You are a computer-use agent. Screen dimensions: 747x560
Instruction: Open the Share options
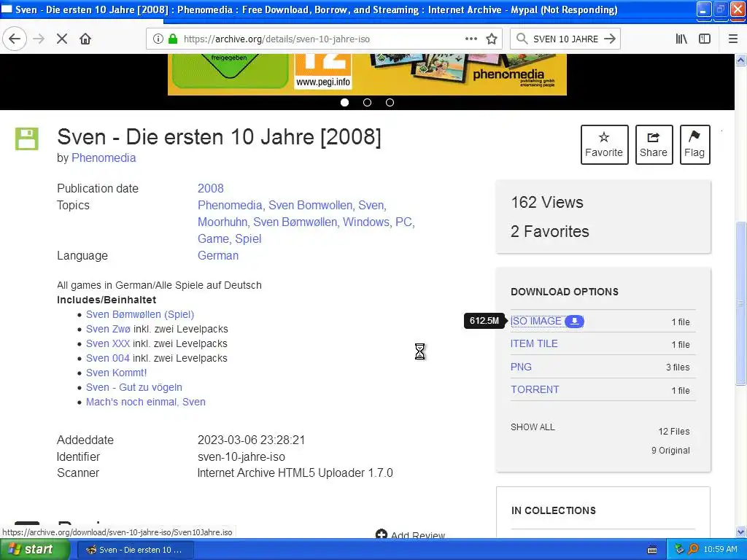654,145
